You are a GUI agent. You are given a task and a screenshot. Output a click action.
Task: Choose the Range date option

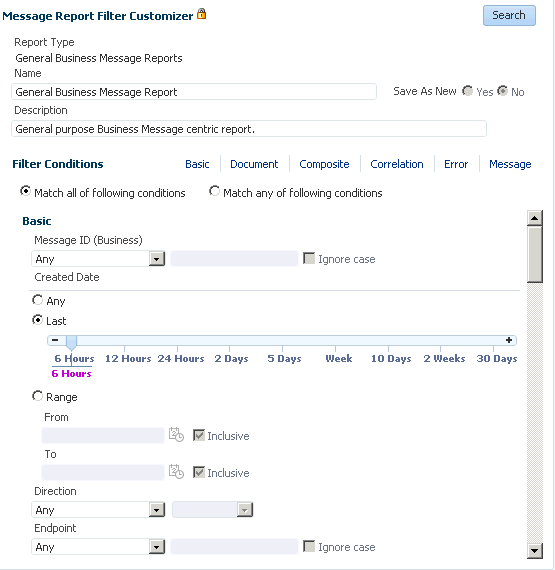(x=37, y=396)
